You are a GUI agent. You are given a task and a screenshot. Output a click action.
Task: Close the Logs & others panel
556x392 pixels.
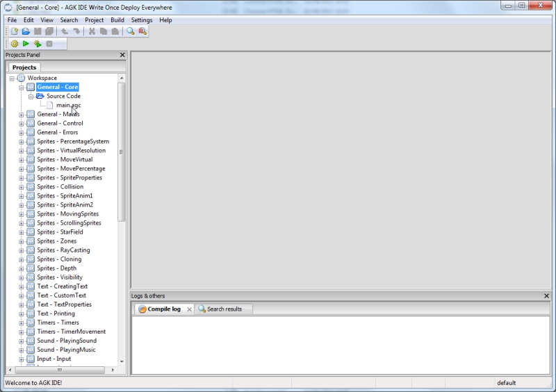coord(546,296)
